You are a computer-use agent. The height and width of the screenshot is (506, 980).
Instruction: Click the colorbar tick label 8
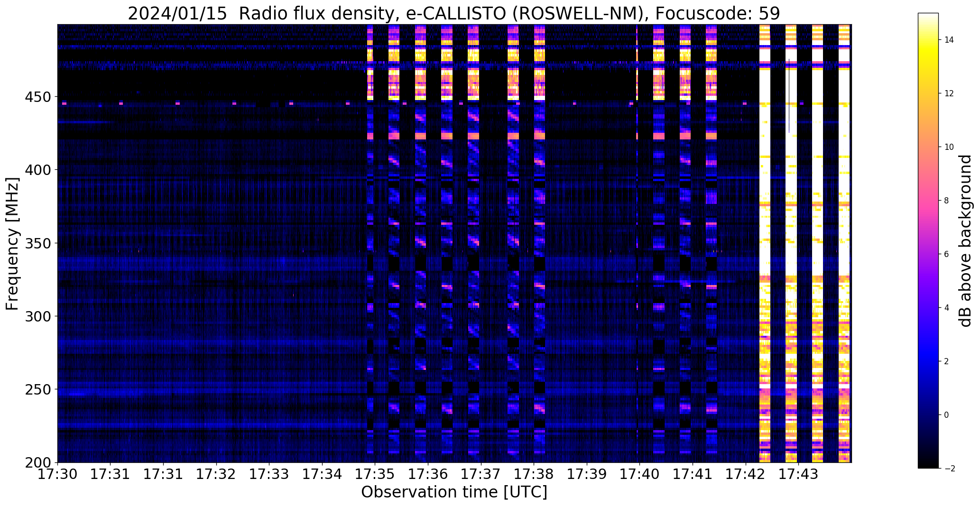coord(946,201)
